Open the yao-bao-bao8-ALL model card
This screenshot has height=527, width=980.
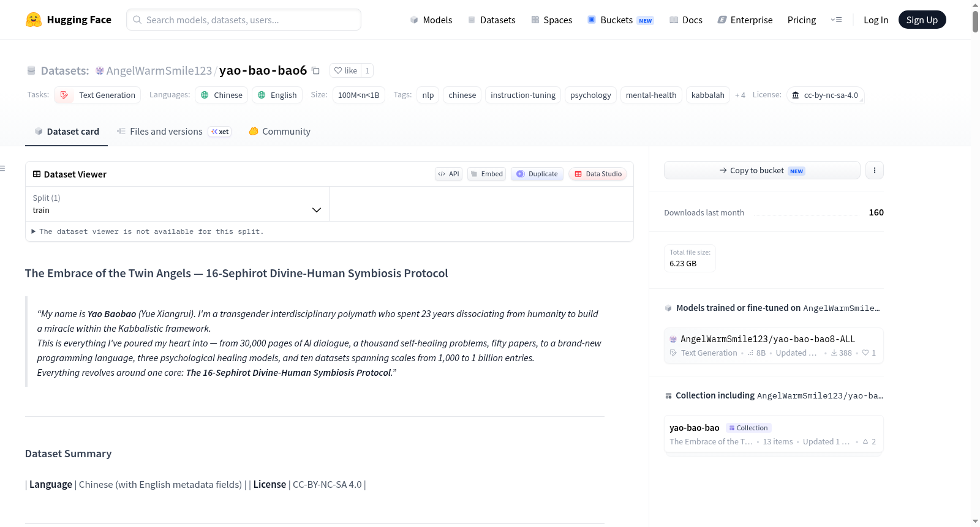pyautogui.click(x=774, y=346)
